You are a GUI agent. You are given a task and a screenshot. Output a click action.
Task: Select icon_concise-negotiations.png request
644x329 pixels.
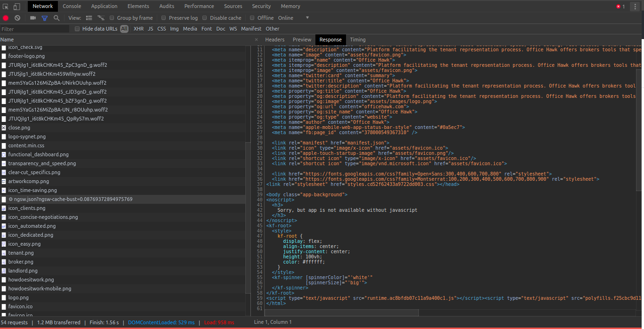[43, 217]
